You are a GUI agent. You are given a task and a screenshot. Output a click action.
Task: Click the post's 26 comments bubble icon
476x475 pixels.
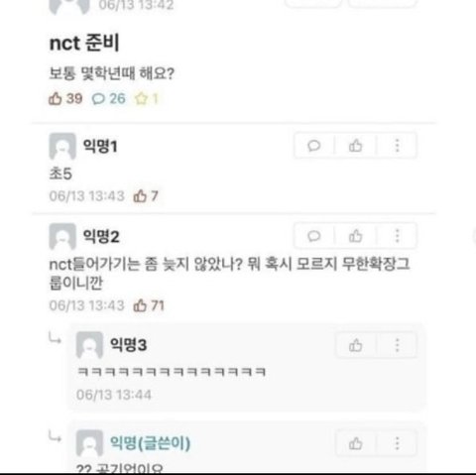tap(98, 99)
